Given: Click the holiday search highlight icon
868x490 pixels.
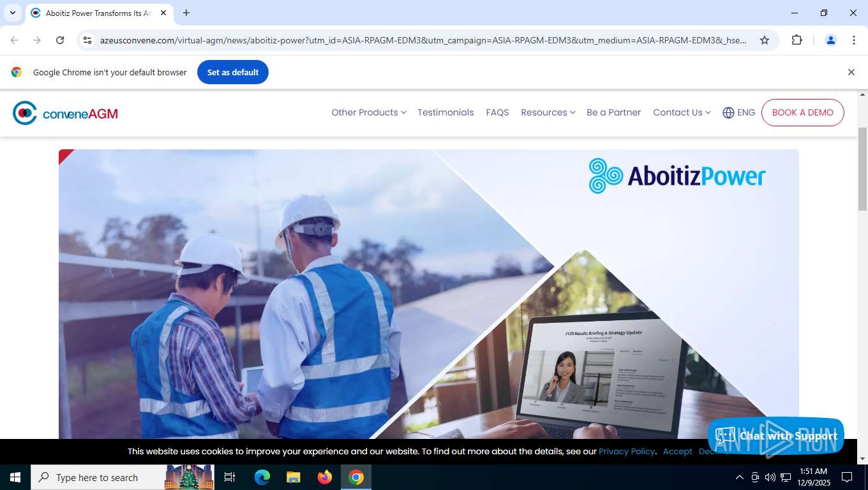Looking at the screenshot, I should point(189,477).
